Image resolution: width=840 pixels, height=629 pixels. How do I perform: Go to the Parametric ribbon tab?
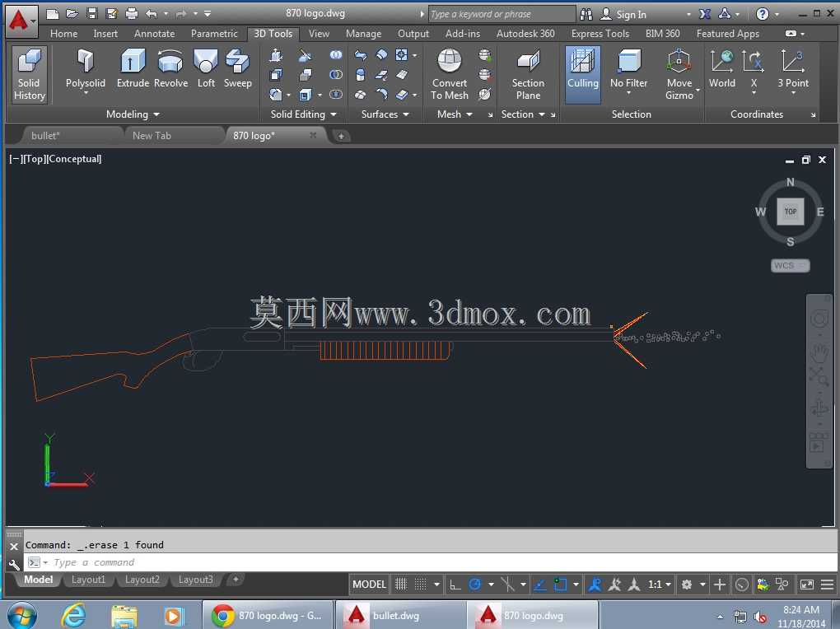pos(214,34)
